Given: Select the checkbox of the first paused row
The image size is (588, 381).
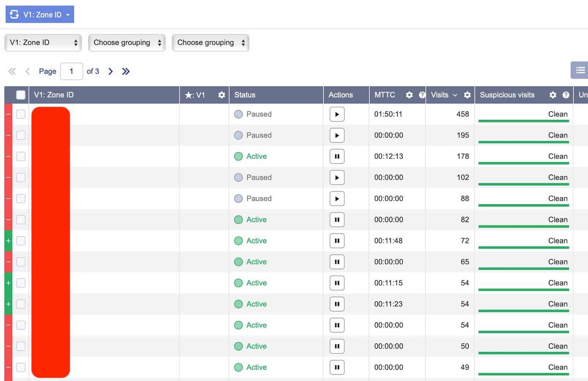Looking at the screenshot, I should 21,114.
